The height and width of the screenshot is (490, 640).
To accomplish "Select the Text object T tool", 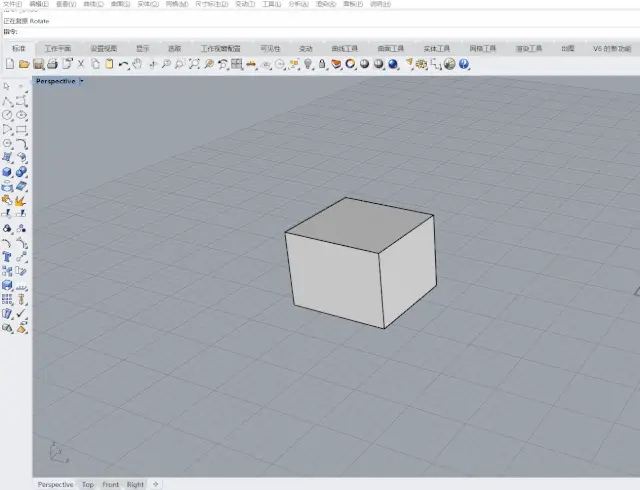I will point(7,257).
